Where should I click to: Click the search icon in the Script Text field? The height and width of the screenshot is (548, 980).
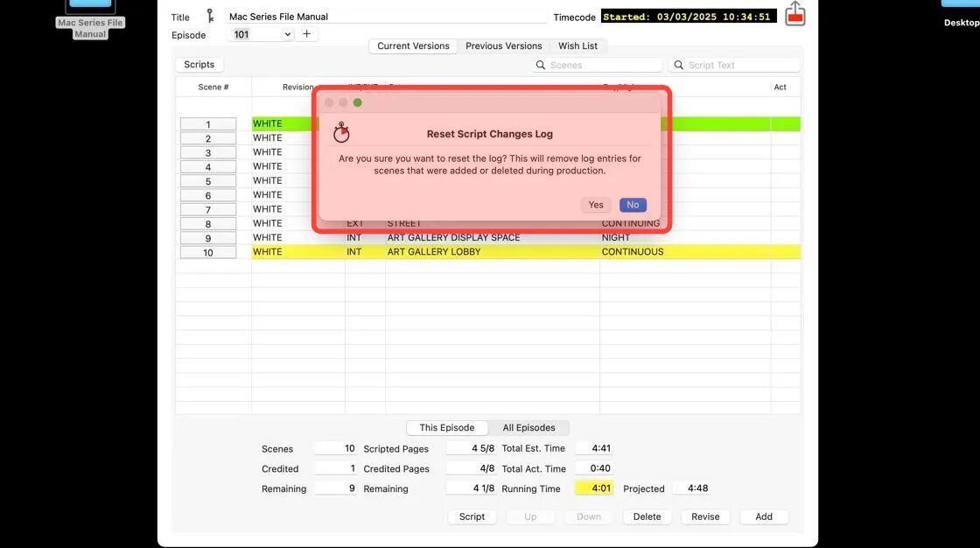pos(679,65)
